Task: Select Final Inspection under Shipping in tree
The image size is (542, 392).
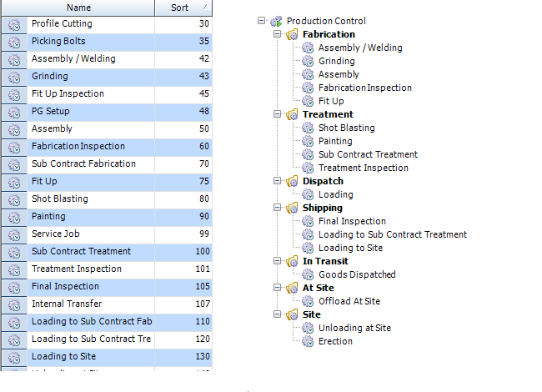Action: 352,221
